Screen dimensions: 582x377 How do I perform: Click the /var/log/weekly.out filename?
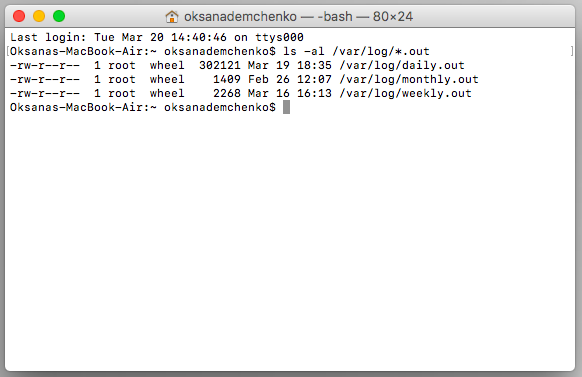[405, 94]
